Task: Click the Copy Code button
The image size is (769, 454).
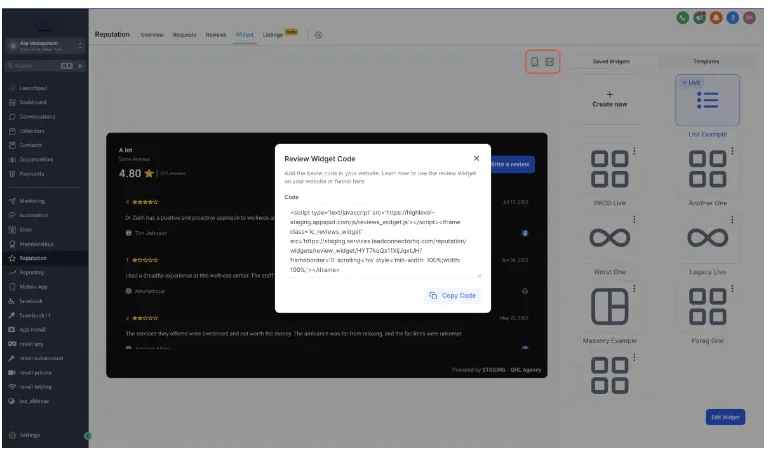Action: [452, 296]
